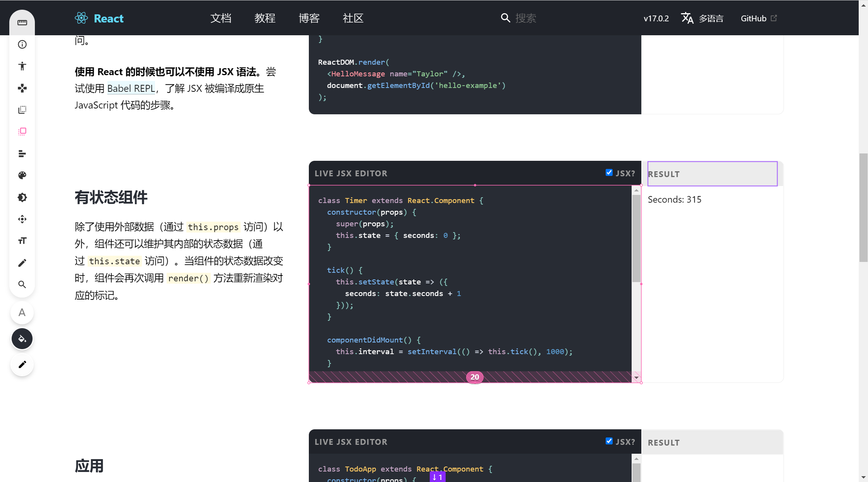Select the Margin adjustment tool

[x=22, y=109]
